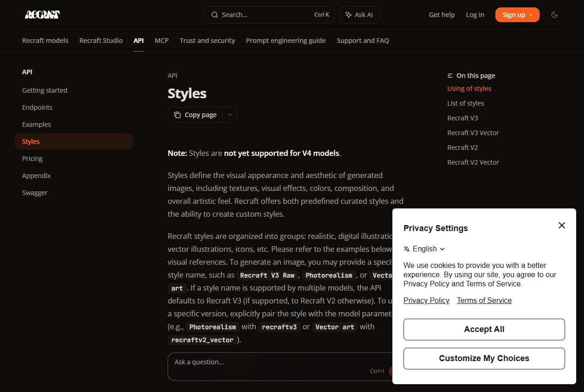Click the Privacy Settings title
584x392 pixels.
tap(435, 228)
